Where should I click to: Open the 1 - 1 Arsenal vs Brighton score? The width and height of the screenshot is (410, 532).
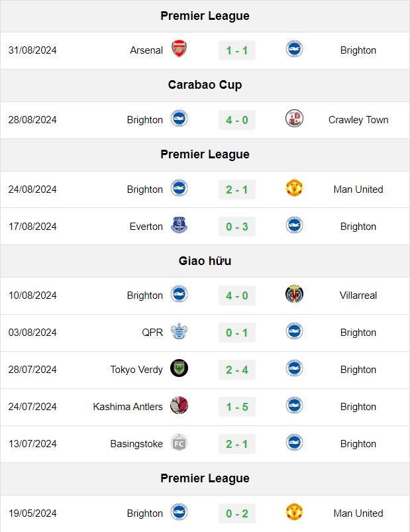click(x=237, y=50)
